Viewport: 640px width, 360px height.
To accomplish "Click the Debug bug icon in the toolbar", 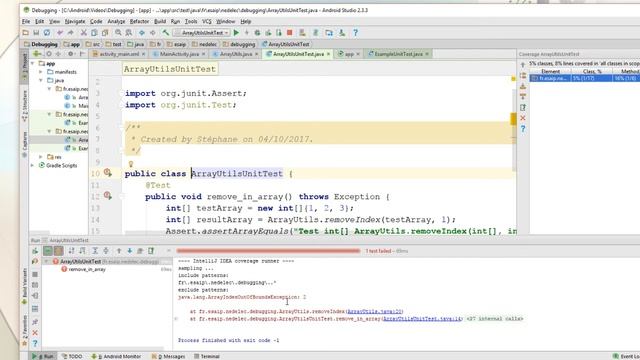I will [257, 33].
